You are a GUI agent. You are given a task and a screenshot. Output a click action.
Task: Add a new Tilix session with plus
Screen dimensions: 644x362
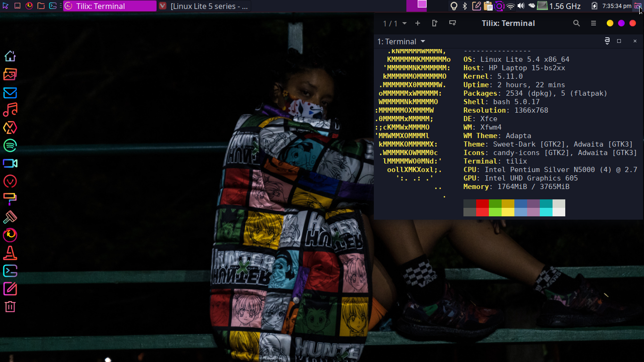(418, 23)
